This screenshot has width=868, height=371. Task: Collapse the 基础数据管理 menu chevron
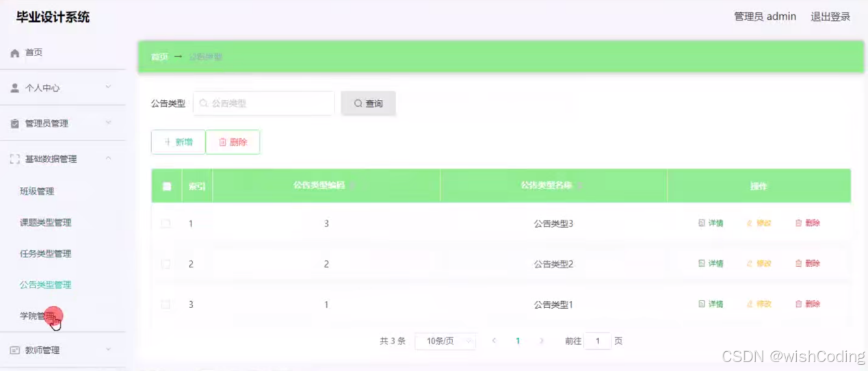click(108, 159)
